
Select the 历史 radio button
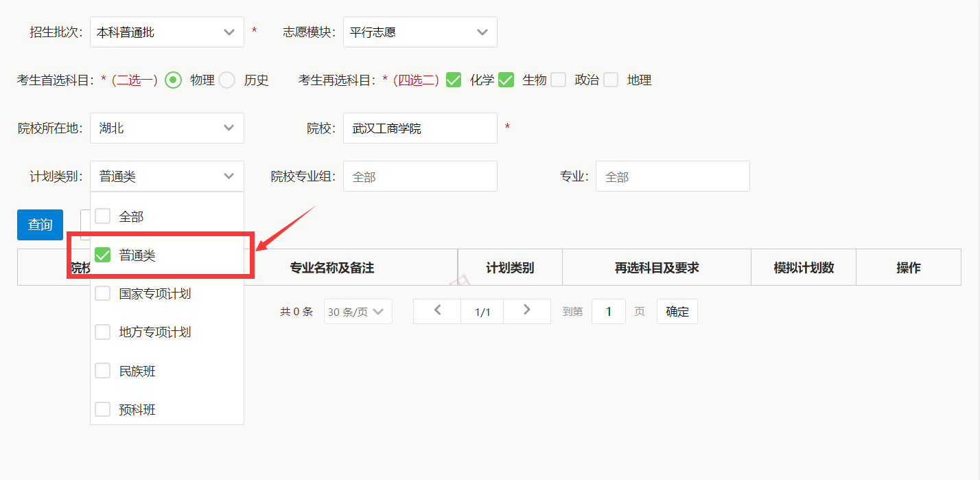[226, 80]
